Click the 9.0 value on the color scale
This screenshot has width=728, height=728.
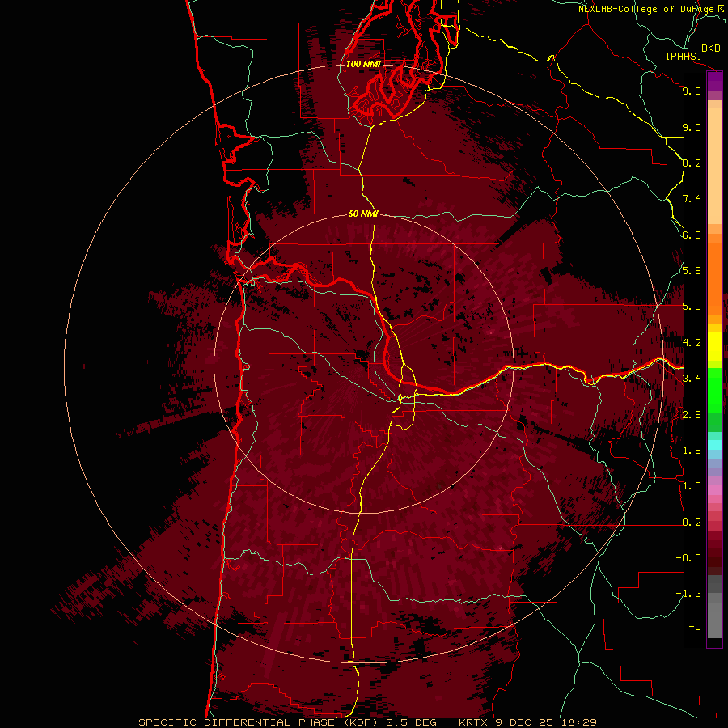(x=692, y=127)
